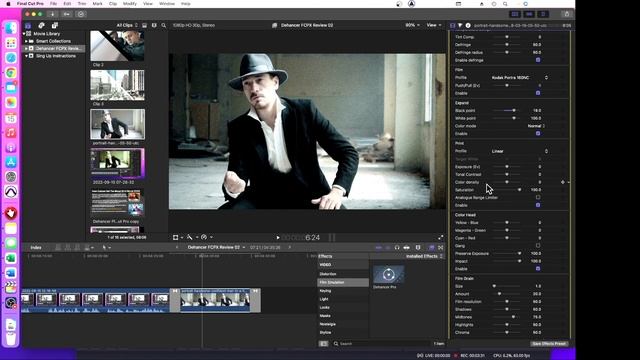640x360 pixels.
Task: Open Finder in the Dock
Action: click(x=11, y=28)
